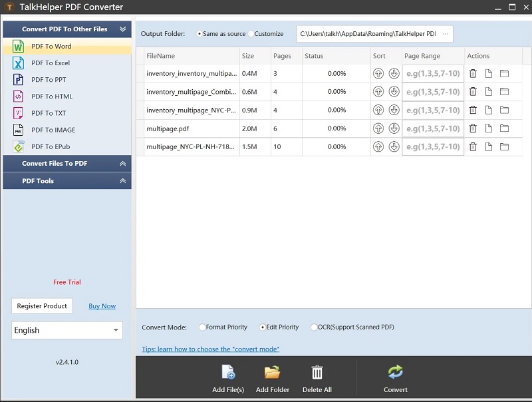
Task: Open folder containing multipage.pdf
Action: (x=505, y=128)
